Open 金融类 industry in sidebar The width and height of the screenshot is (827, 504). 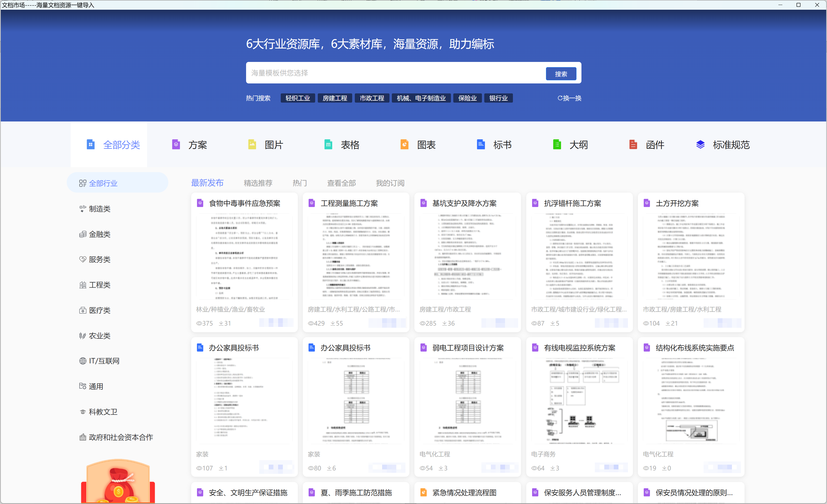click(x=99, y=234)
